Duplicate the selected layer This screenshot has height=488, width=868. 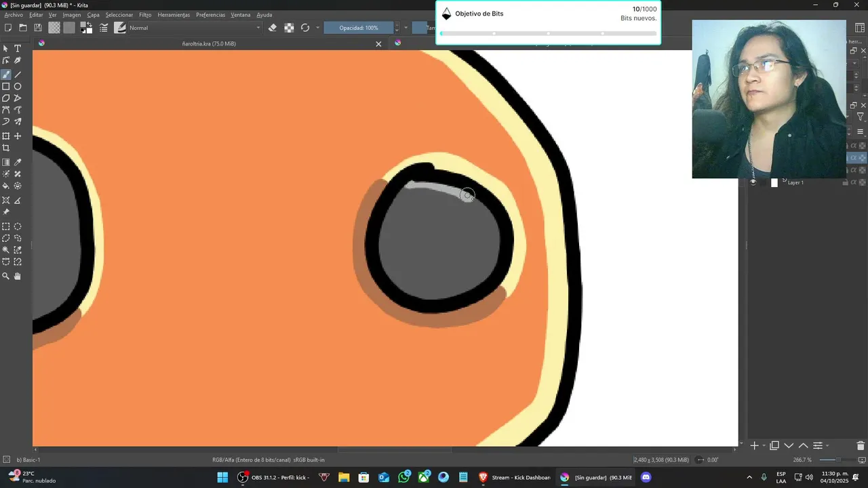point(774,446)
